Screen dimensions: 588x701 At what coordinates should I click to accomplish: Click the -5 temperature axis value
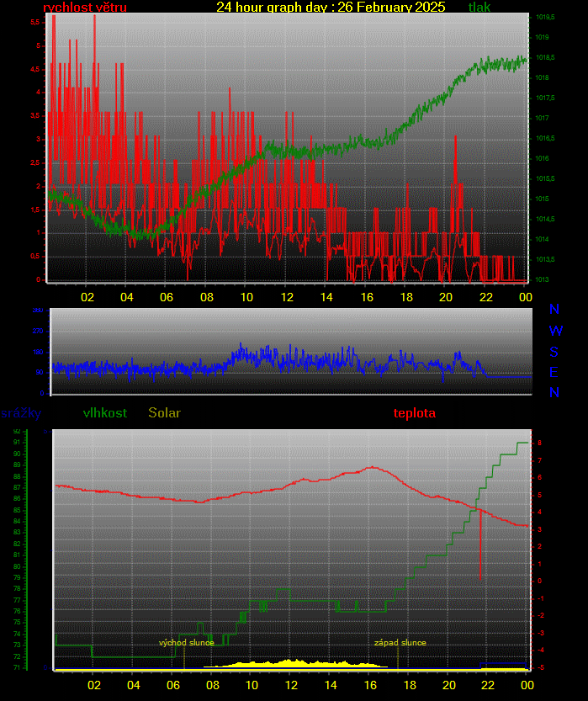click(x=541, y=667)
